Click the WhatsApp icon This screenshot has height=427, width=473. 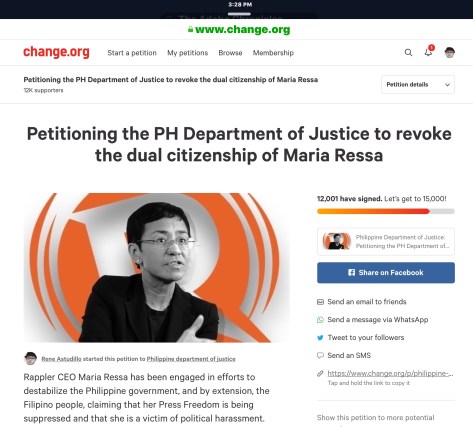320,320
